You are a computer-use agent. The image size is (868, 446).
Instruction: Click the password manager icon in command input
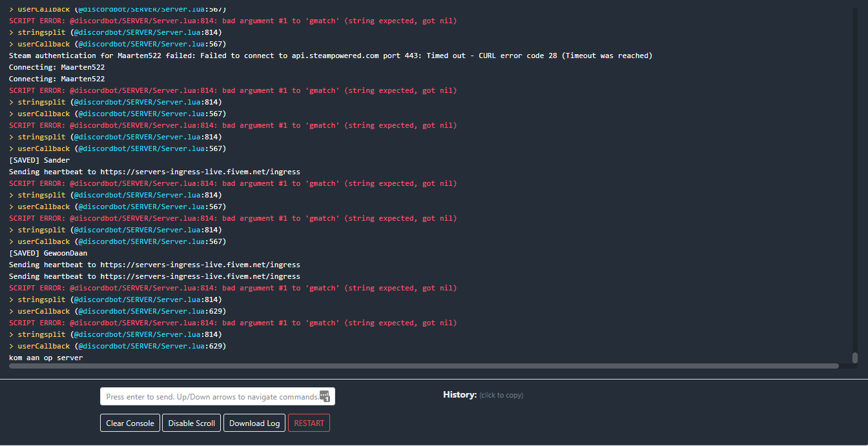(324, 396)
